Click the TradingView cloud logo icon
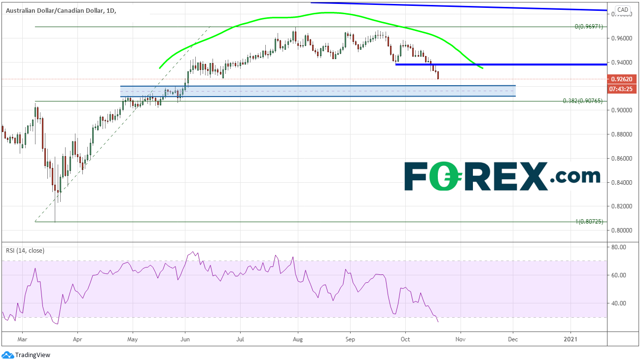This screenshot has height=364, width=642. pos(7,355)
